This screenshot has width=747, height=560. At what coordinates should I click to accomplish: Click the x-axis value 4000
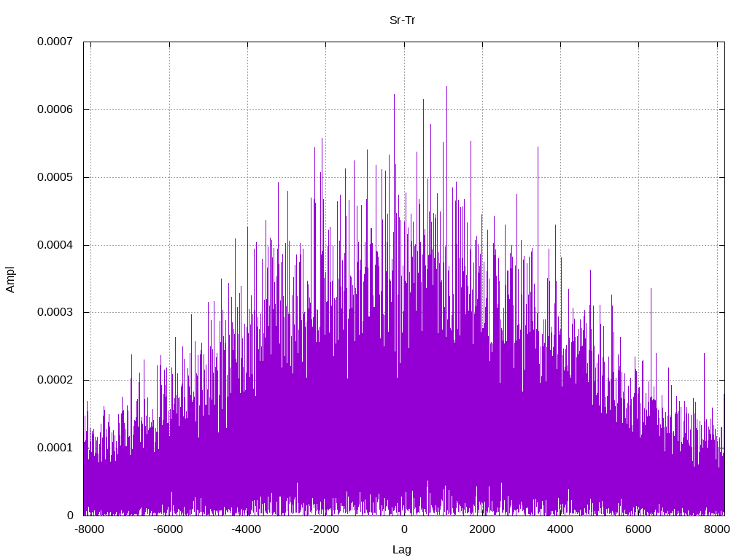(x=560, y=529)
